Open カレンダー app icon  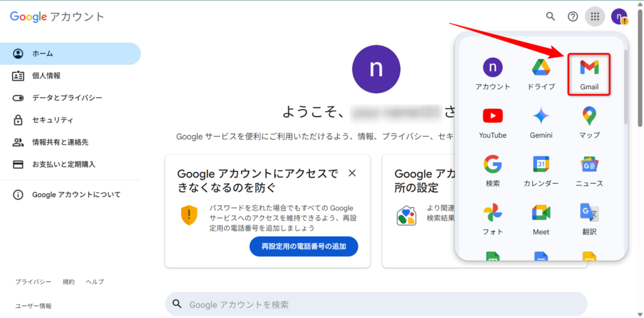(x=541, y=171)
